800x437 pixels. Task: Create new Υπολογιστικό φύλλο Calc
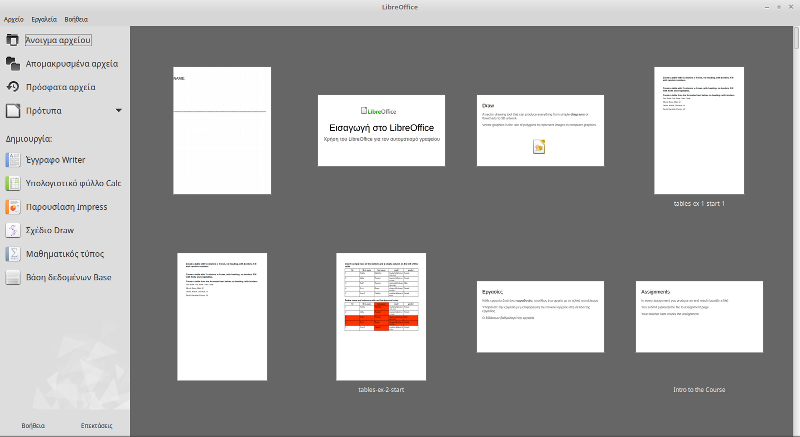(x=73, y=184)
